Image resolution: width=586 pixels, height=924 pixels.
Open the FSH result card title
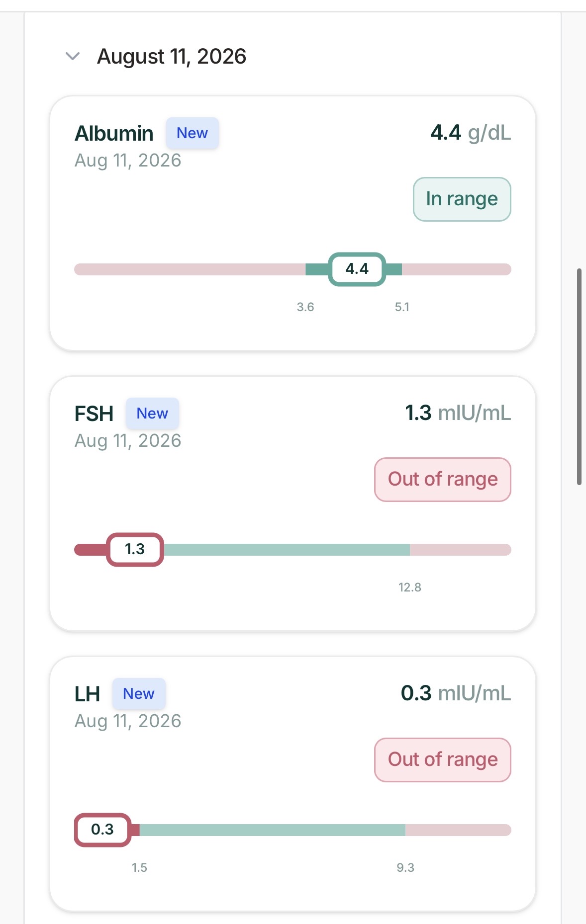click(94, 414)
